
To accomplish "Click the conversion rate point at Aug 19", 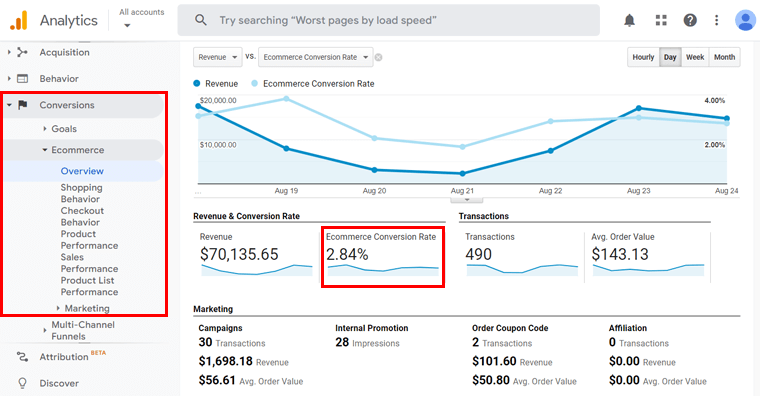I will pos(286,98).
